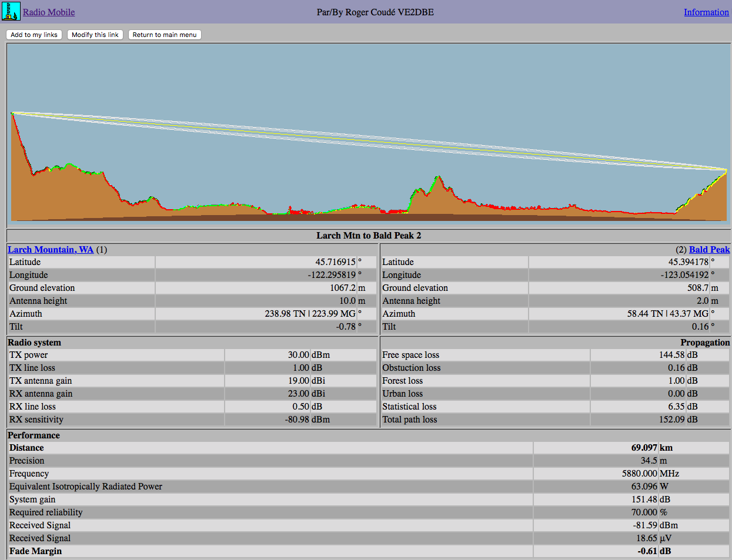Select TX antenna gain value 19.00
The image size is (732, 560).
click(x=299, y=381)
